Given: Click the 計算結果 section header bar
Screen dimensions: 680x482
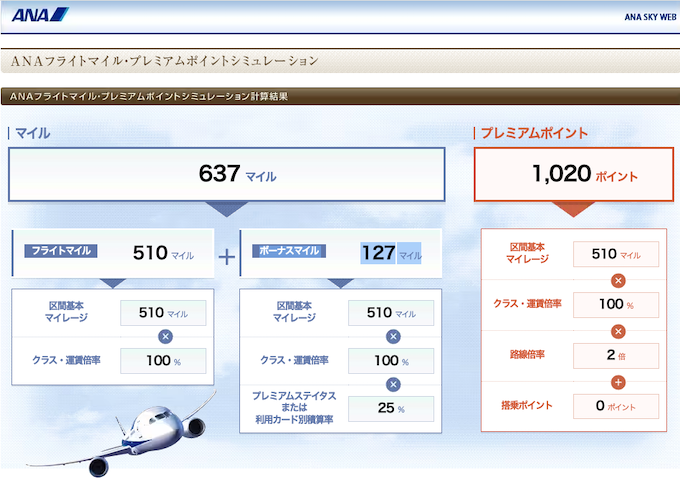Looking at the screenshot, I should coord(340,97).
